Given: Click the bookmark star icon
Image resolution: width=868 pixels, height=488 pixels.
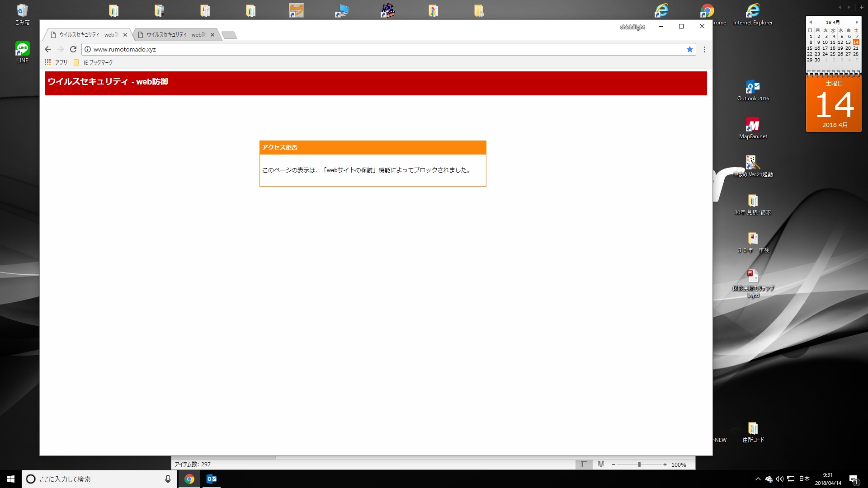Looking at the screenshot, I should (x=689, y=49).
